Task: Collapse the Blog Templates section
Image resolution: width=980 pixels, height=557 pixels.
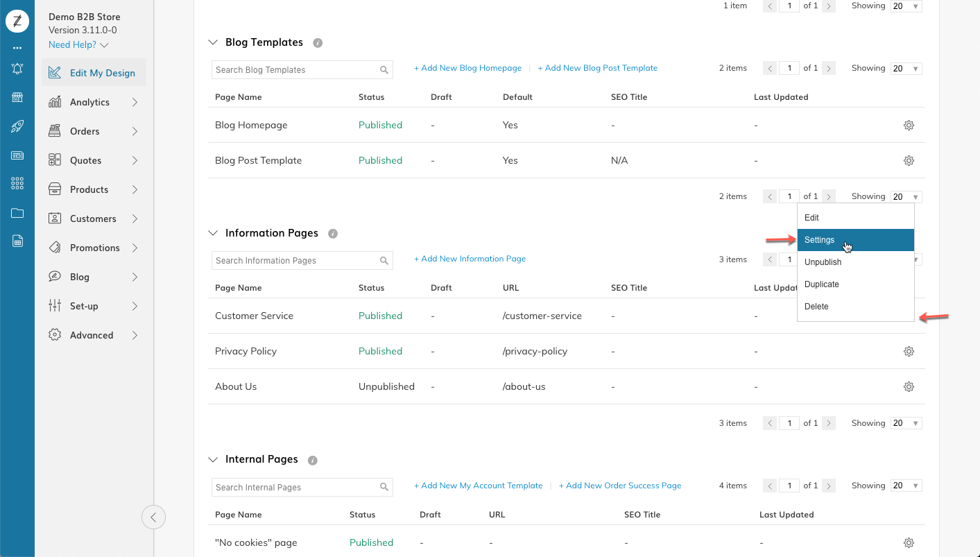Action: (x=213, y=42)
